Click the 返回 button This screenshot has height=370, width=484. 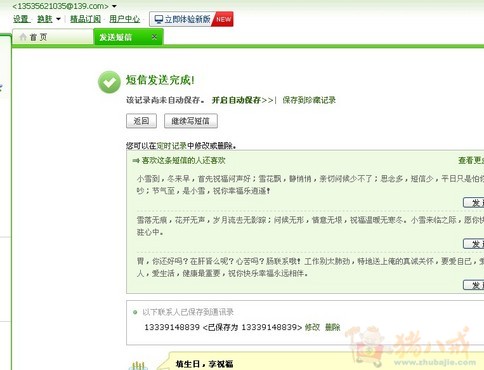click(141, 121)
